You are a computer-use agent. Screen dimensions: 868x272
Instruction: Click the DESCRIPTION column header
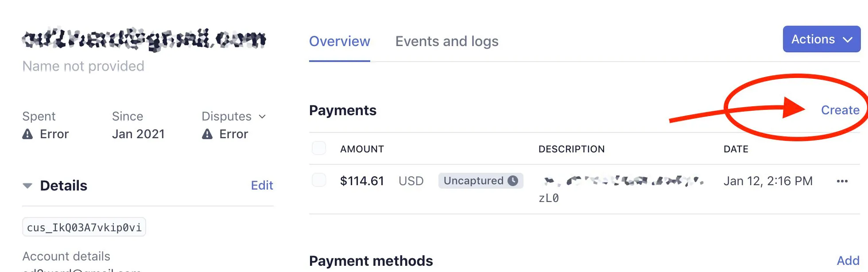pos(571,149)
